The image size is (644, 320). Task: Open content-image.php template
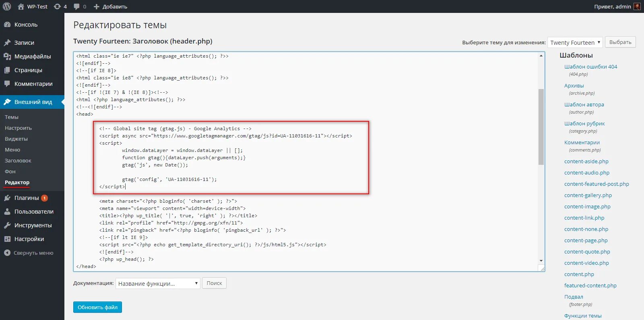(587, 206)
